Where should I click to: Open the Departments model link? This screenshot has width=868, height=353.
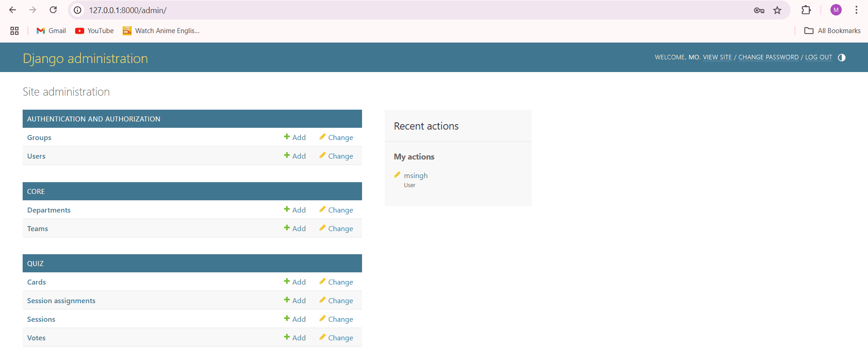pyautogui.click(x=49, y=210)
